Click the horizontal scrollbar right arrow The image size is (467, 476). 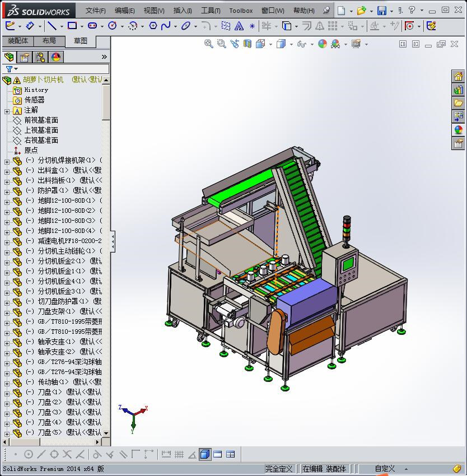(x=97, y=442)
